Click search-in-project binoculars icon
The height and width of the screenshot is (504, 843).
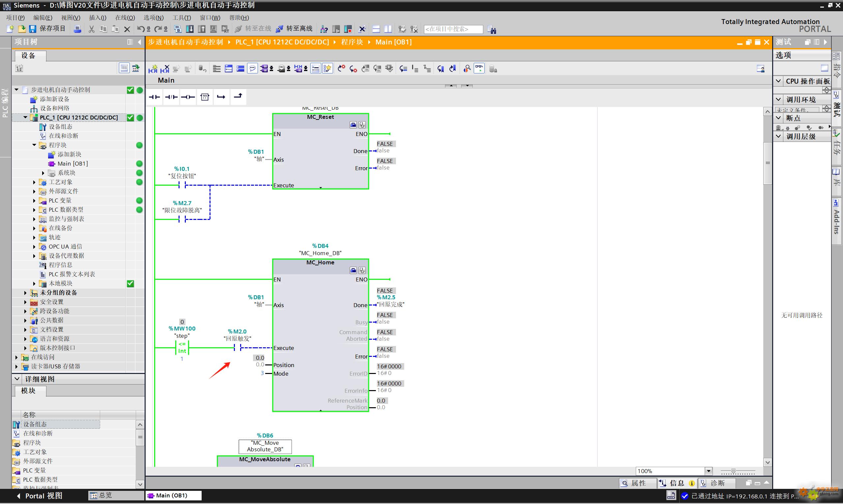492,30
